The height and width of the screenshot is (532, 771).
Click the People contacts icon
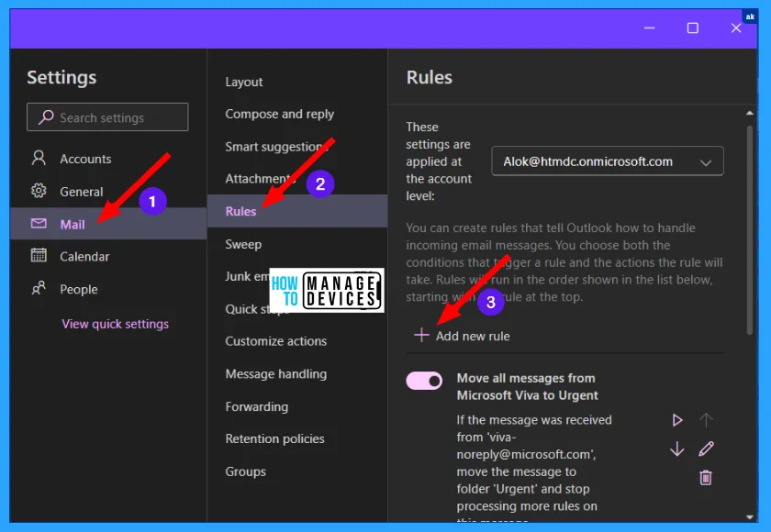click(39, 288)
